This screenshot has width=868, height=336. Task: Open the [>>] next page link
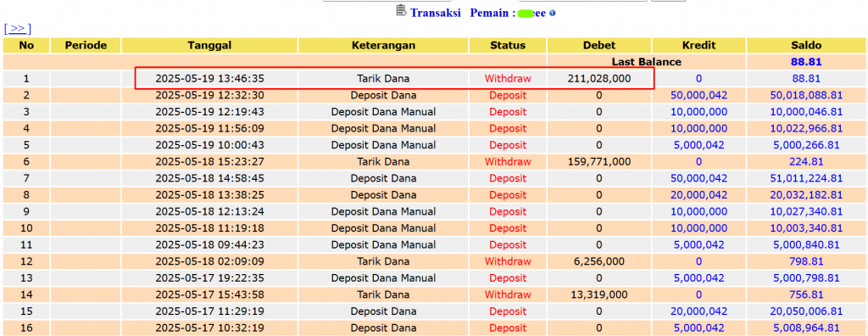17,29
